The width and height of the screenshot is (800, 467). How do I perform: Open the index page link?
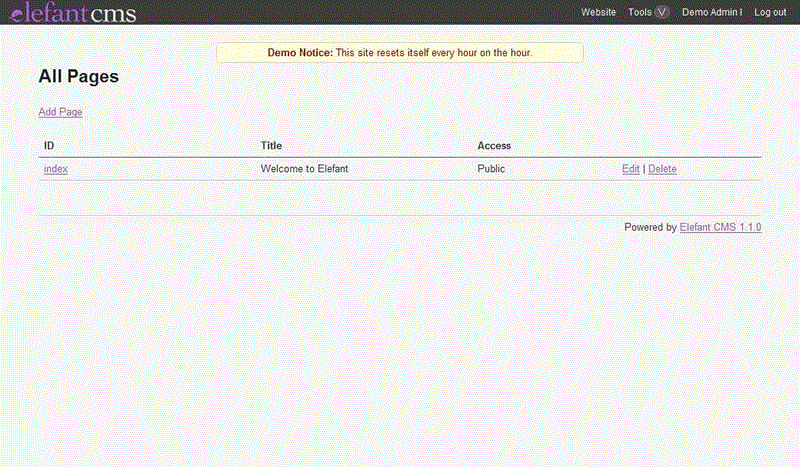pos(56,169)
